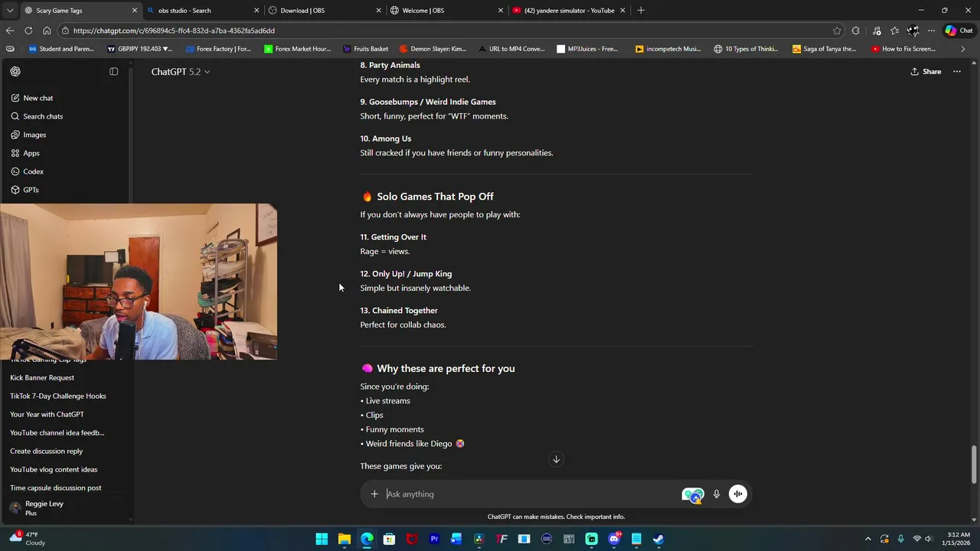
Task: Start voice mode with waveform button
Action: point(737,494)
